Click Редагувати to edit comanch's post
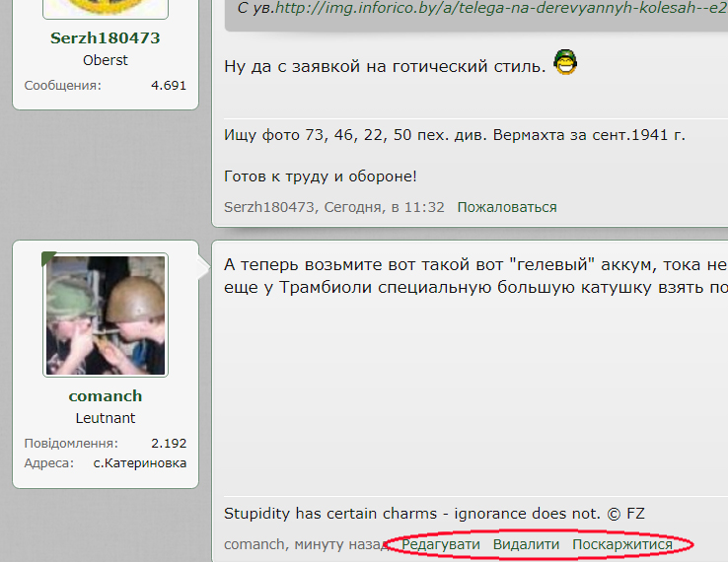Screen dimensions: 728x562 point(441,544)
